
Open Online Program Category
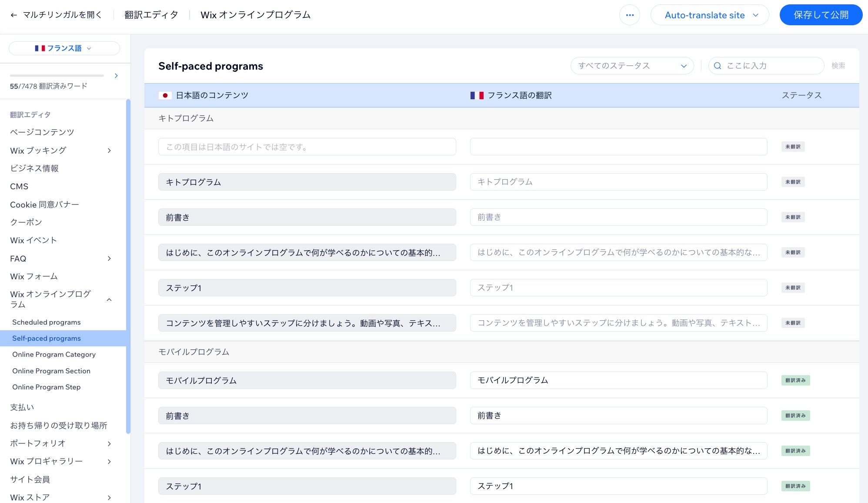[54, 355]
